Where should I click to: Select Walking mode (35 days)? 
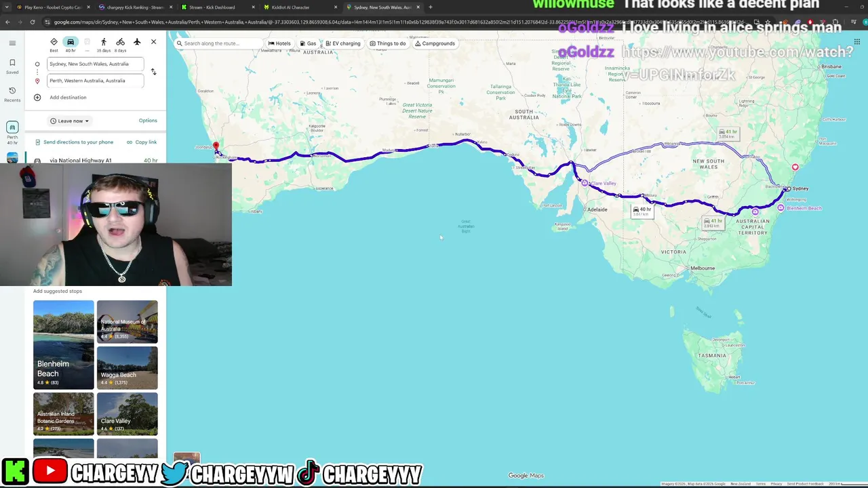tap(104, 45)
